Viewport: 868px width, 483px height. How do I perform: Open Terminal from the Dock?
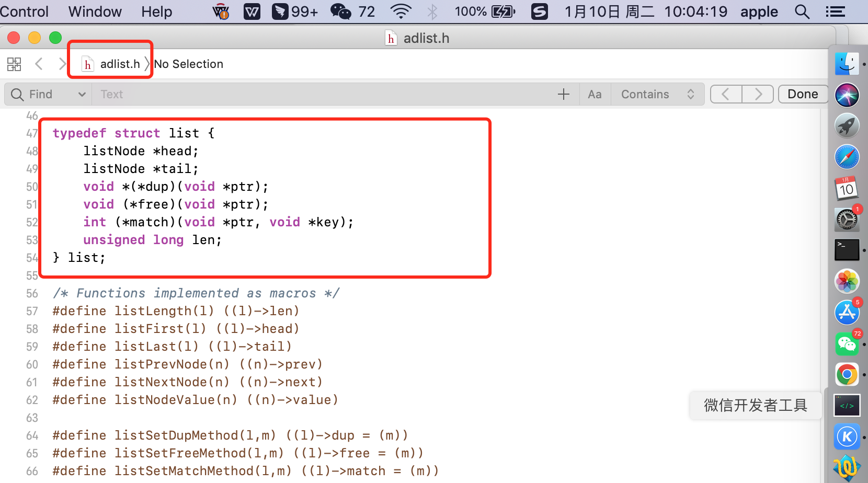tap(847, 250)
